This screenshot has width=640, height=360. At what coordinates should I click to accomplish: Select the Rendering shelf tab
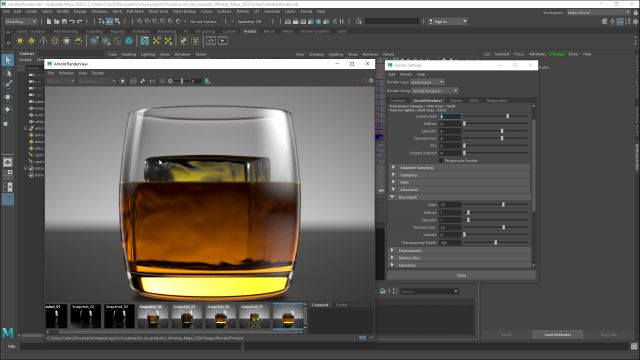point(167,31)
